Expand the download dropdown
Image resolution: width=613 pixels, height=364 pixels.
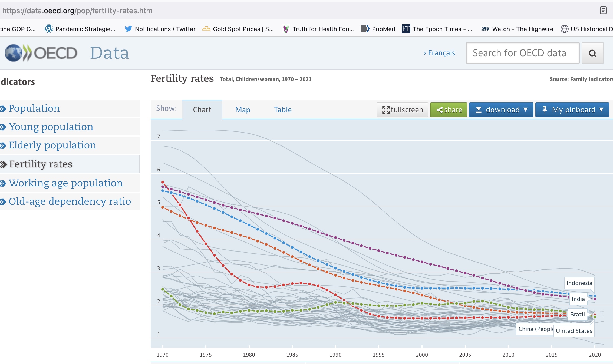[x=501, y=110]
